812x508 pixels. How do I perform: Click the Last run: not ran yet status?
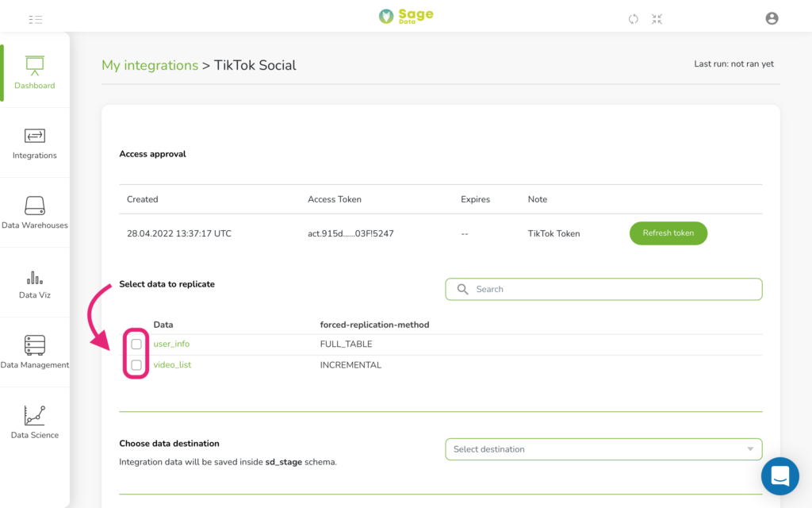733,63
